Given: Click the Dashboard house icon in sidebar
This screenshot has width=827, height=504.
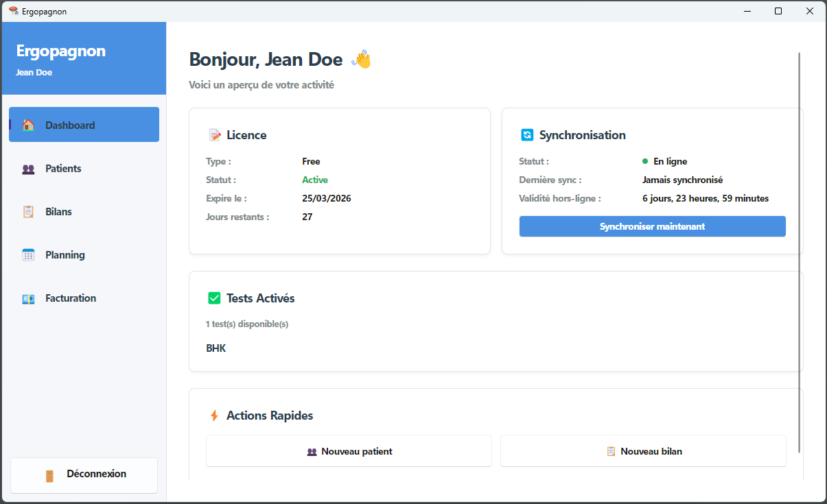Looking at the screenshot, I should click(28, 125).
